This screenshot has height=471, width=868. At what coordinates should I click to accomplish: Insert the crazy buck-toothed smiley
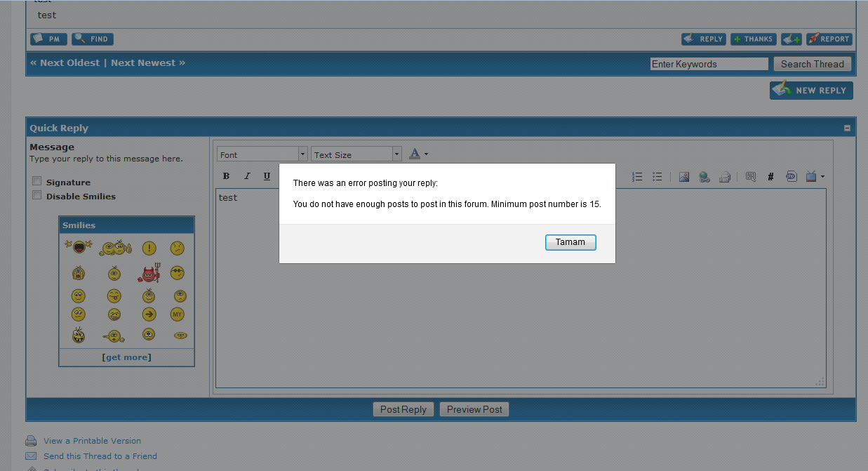tap(79, 335)
